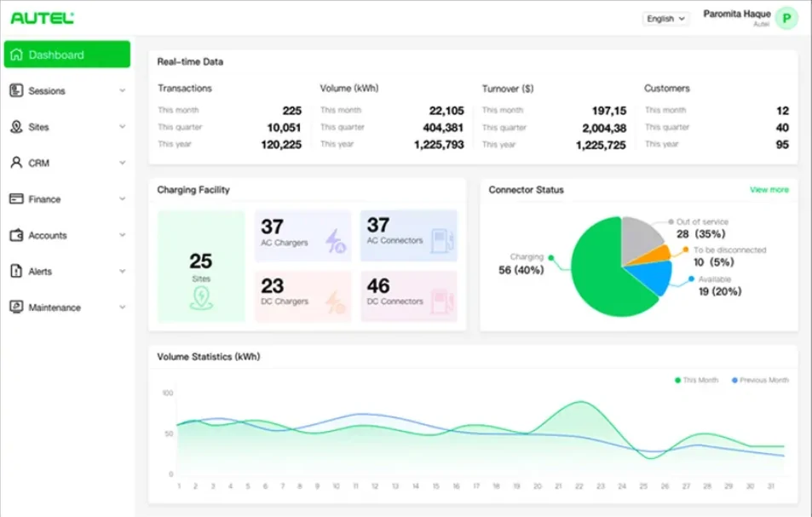Click the Finance card icon
This screenshot has width=812, height=517.
16,198
